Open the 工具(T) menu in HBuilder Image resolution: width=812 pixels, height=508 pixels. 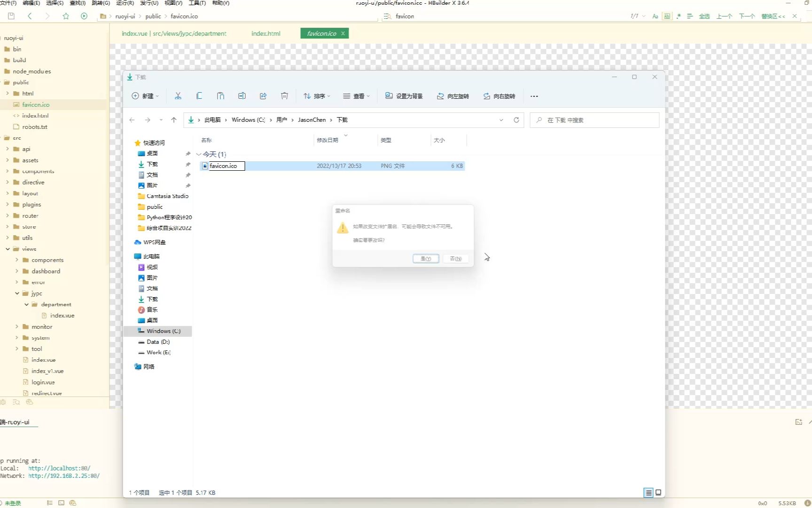pos(197,3)
